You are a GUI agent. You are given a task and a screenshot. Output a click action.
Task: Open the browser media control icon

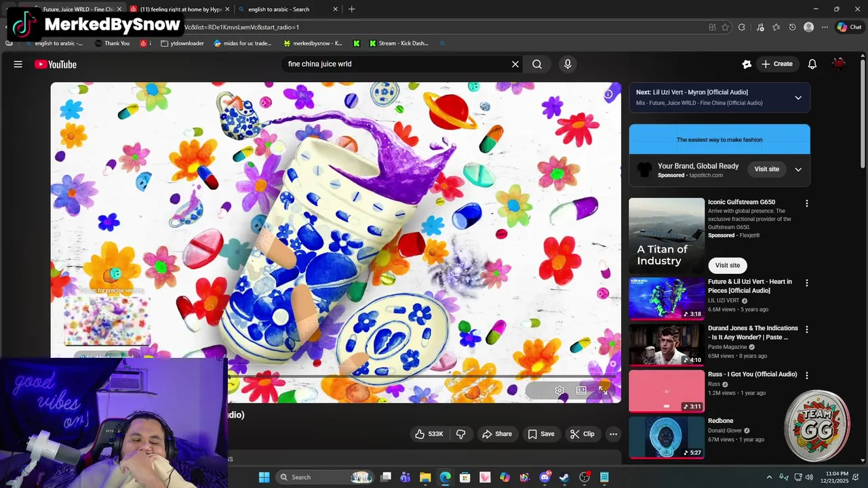click(x=760, y=27)
